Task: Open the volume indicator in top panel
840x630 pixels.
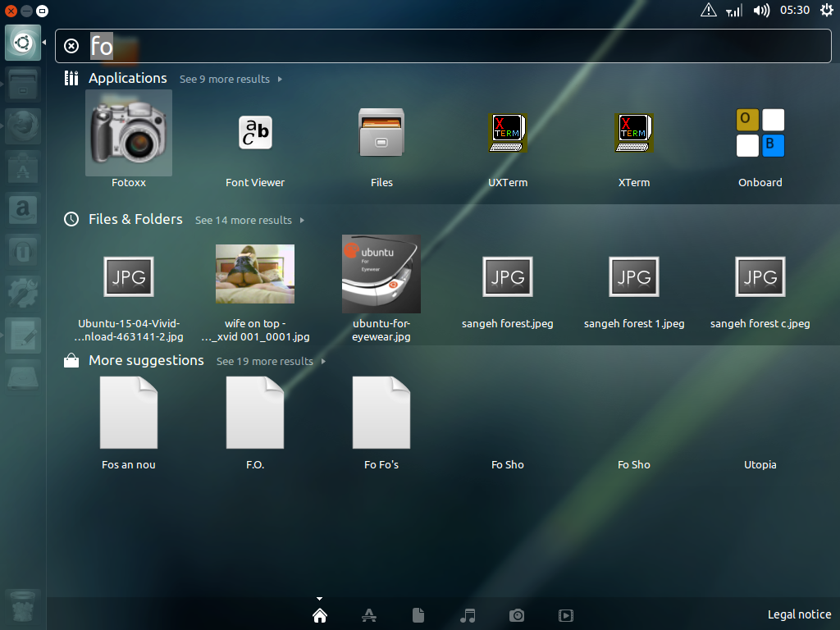Action: 760,10
